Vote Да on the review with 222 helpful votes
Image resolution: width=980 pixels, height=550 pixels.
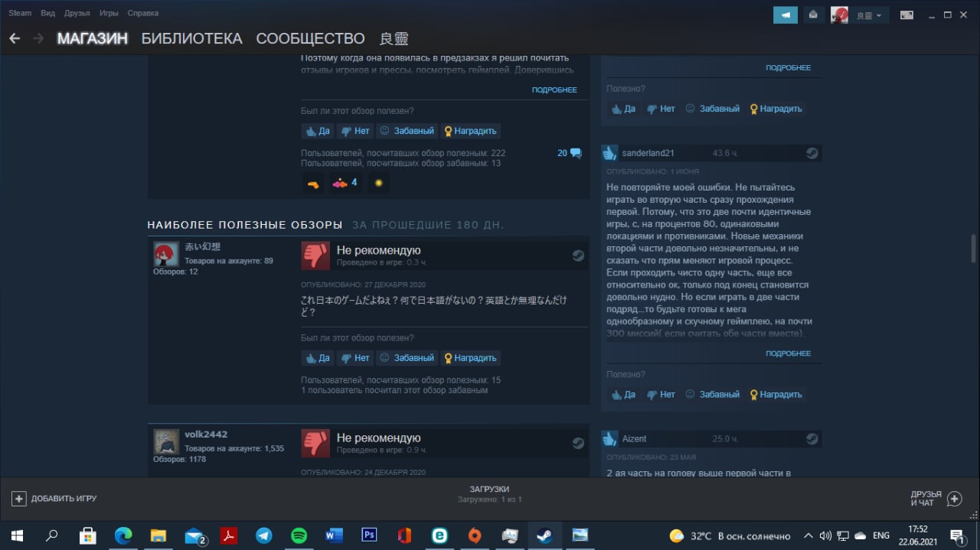pos(318,131)
